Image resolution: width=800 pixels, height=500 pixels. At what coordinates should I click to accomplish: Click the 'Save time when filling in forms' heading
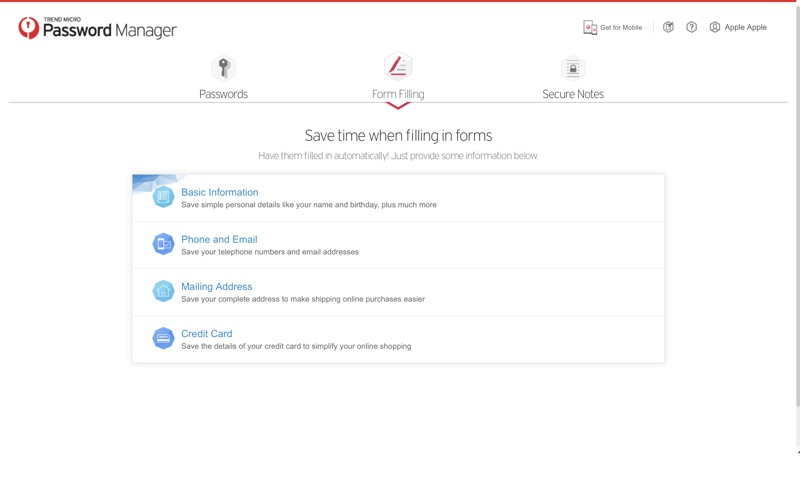398,136
